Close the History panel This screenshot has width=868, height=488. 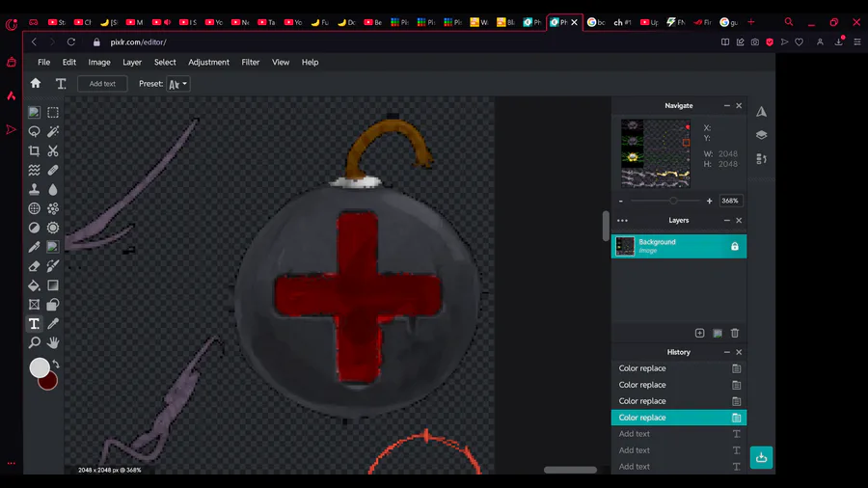[x=739, y=352]
